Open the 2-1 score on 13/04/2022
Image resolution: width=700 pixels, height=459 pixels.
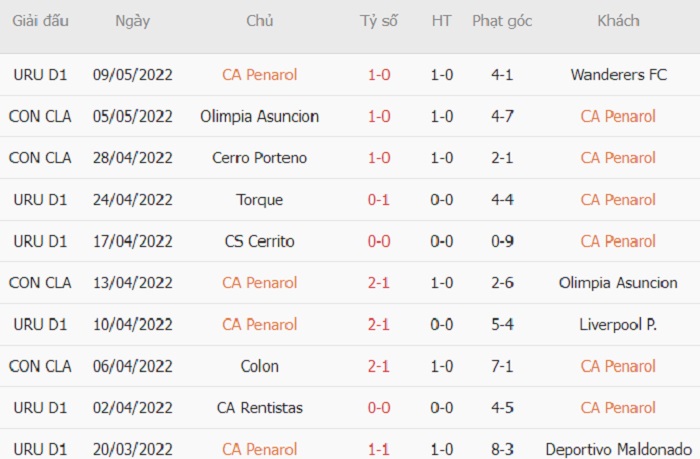(x=379, y=283)
